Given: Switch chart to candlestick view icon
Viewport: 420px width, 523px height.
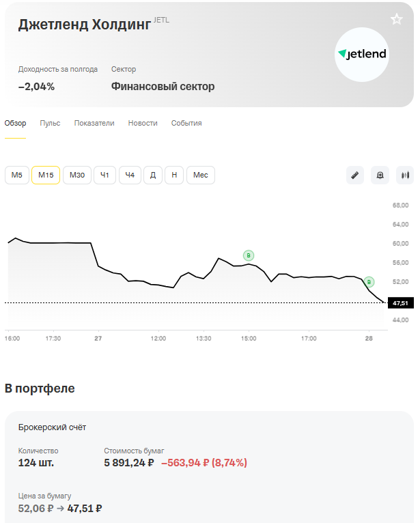Looking at the screenshot, I should (x=405, y=175).
